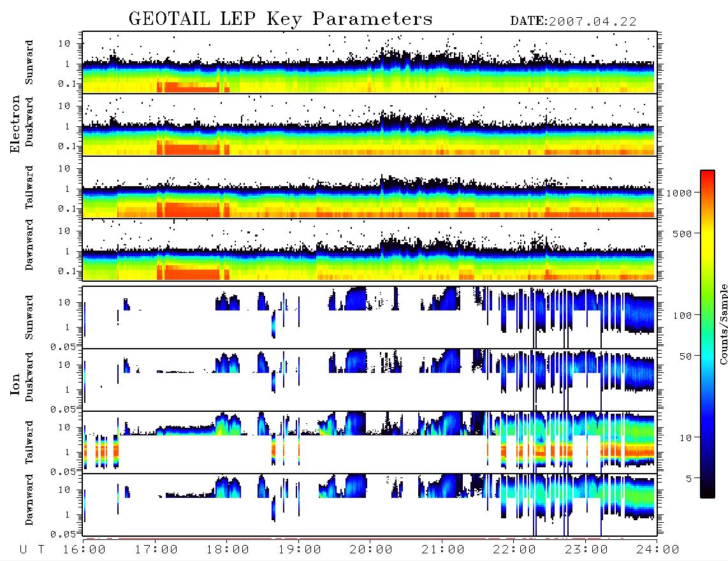Click the Electron Tailward spectrogram panel

point(370,187)
